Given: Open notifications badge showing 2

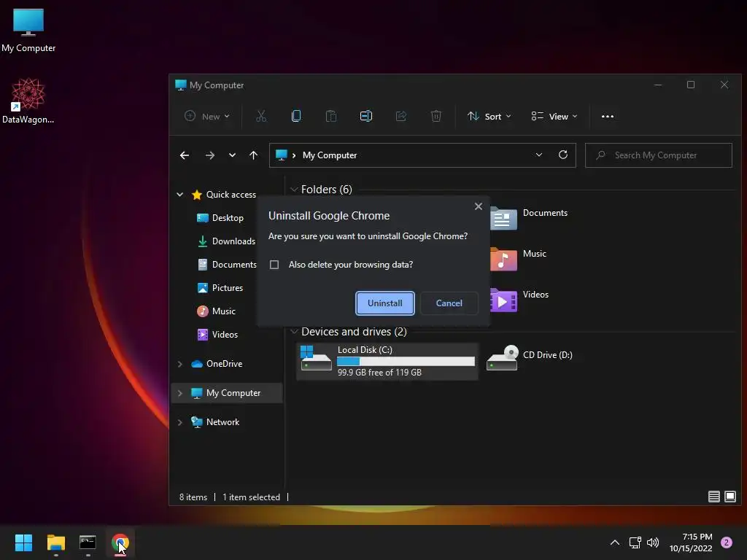Looking at the screenshot, I should click(x=727, y=542).
